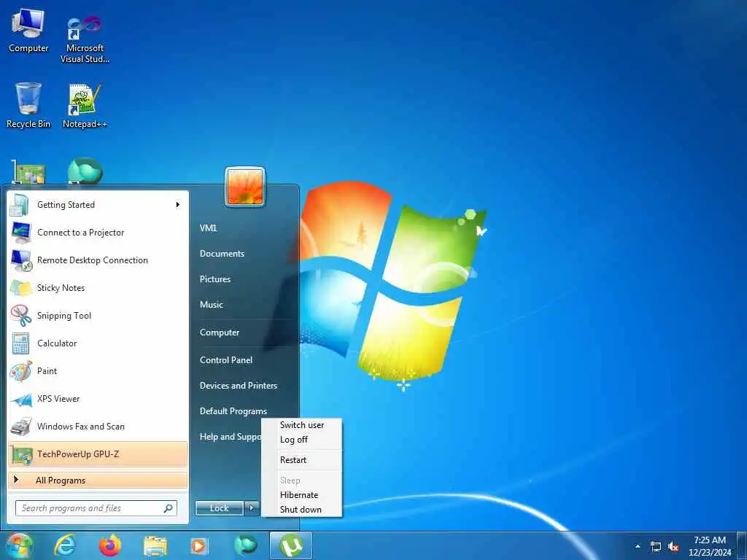Click the Start orb button

coord(19,545)
